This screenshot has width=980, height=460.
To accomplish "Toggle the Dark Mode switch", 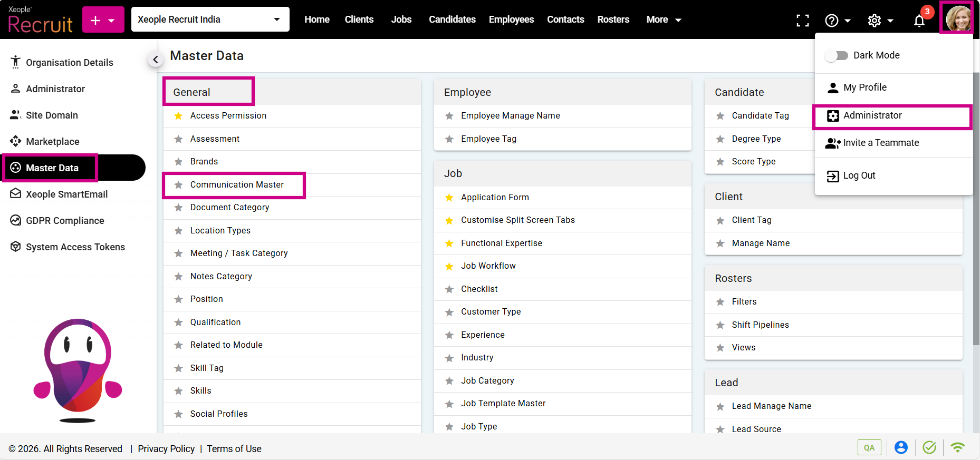I will 836,55.
